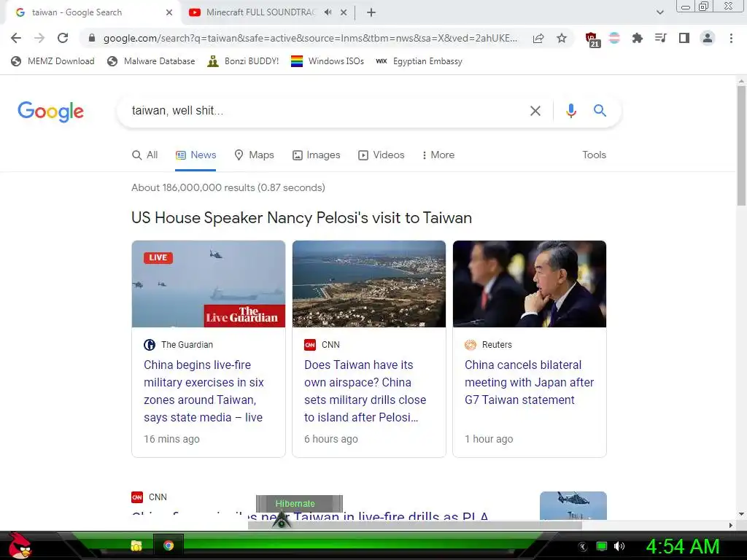Mute the Minecraft soundtrack tab speaker icon
The height and width of the screenshot is (560, 747).
[328, 12]
